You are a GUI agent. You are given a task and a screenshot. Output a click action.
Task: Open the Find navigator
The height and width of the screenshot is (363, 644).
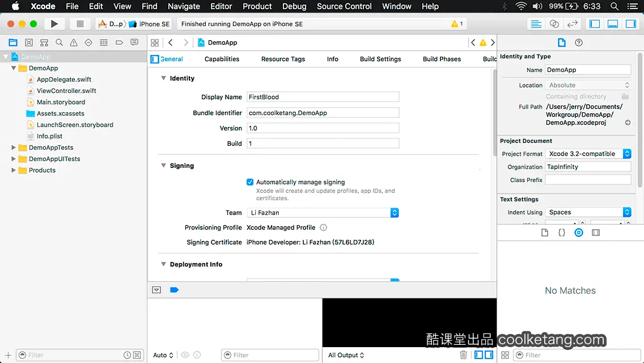pos(59,43)
